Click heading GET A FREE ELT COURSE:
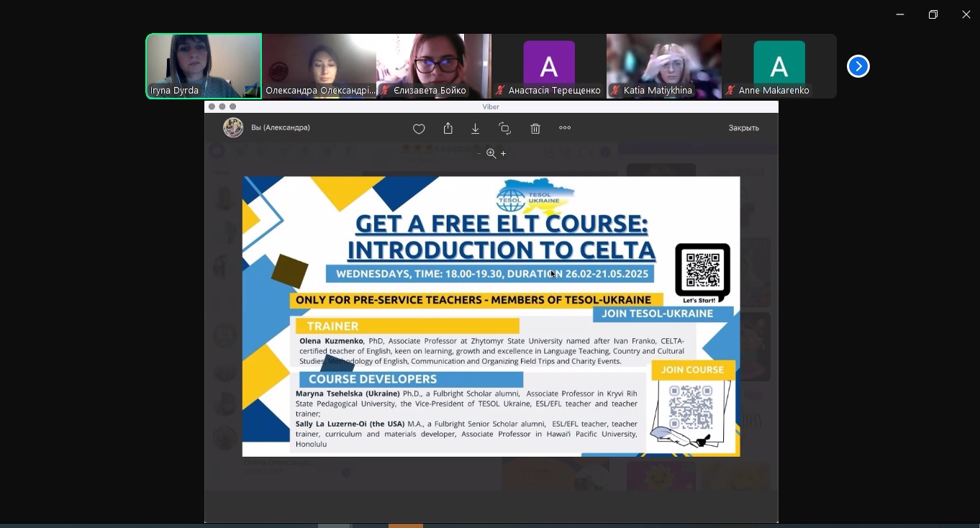 502,224
